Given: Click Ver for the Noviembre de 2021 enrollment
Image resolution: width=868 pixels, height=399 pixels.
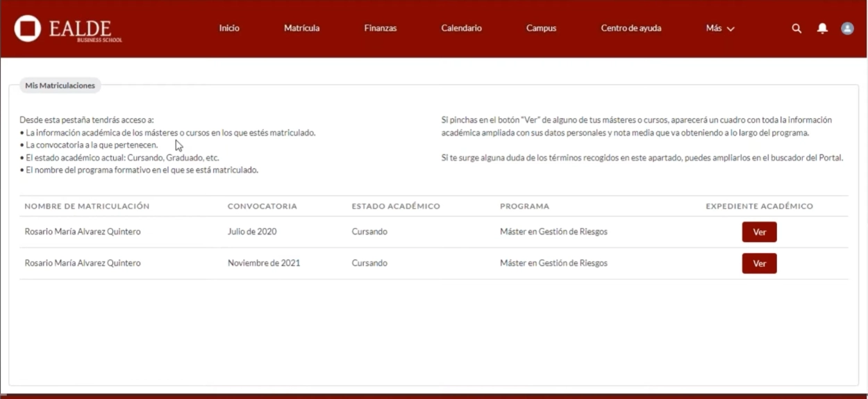Looking at the screenshot, I should 760,263.
